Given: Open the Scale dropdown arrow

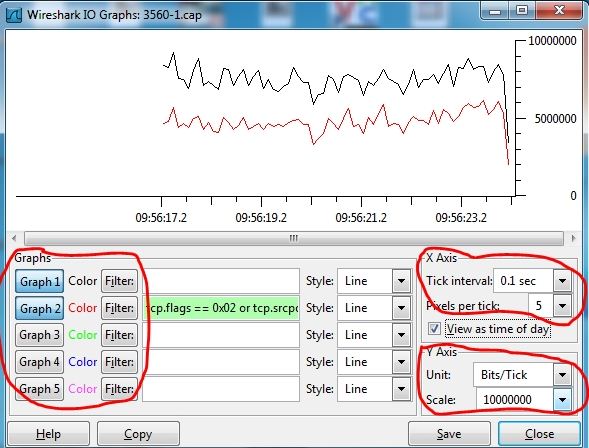Looking at the screenshot, I should tap(562, 400).
